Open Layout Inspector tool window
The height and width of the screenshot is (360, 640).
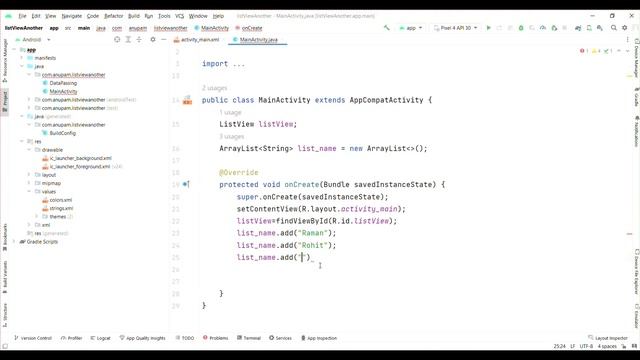coord(608,338)
